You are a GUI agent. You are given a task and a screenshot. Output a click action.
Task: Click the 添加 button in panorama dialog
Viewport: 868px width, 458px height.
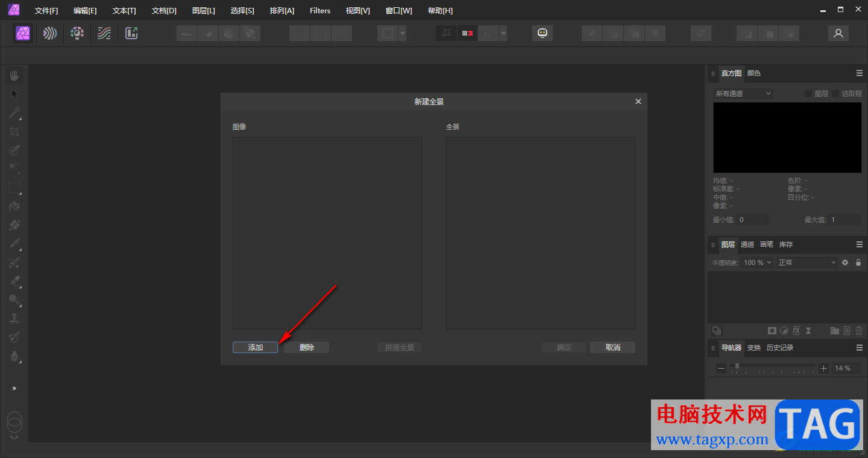pyautogui.click(x=256, y=348)
